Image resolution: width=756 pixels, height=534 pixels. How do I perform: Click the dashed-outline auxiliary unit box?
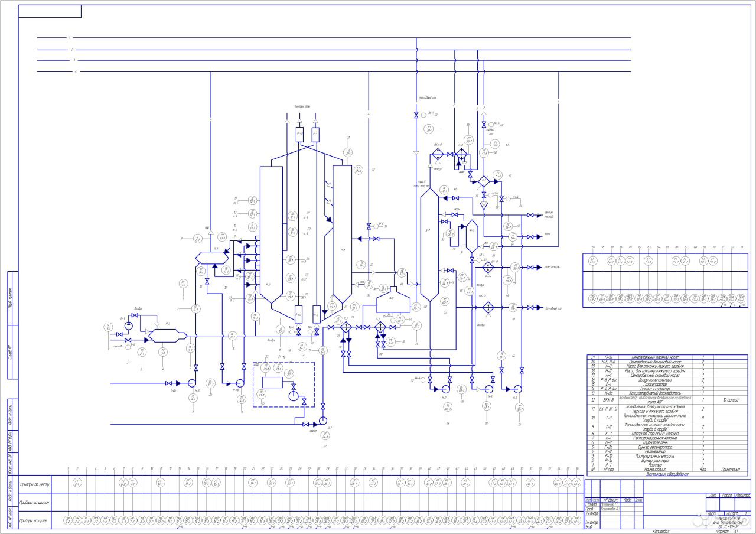coord(284,385)
